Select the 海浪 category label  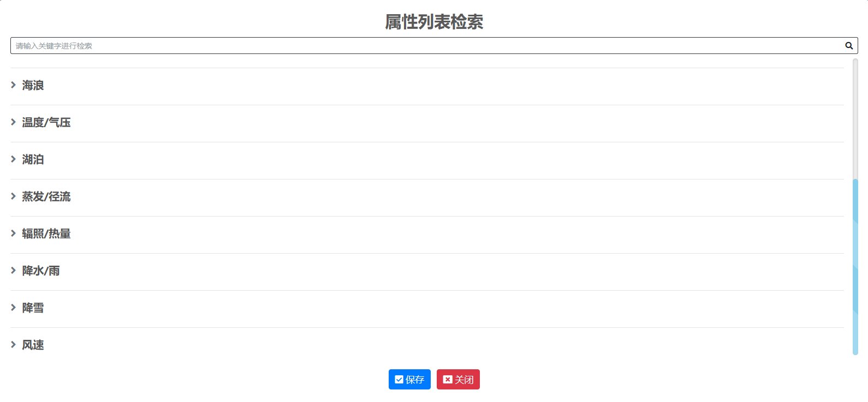tap(33, 85)
